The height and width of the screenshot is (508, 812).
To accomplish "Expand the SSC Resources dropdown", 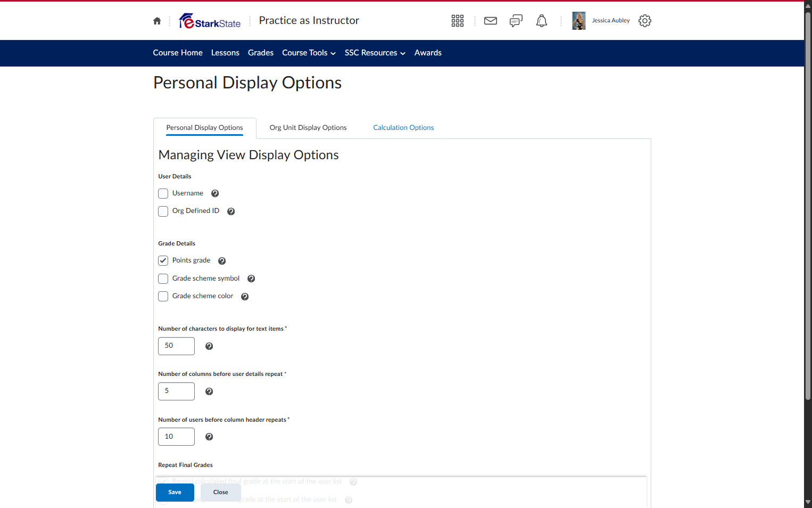I will [375, 53].
